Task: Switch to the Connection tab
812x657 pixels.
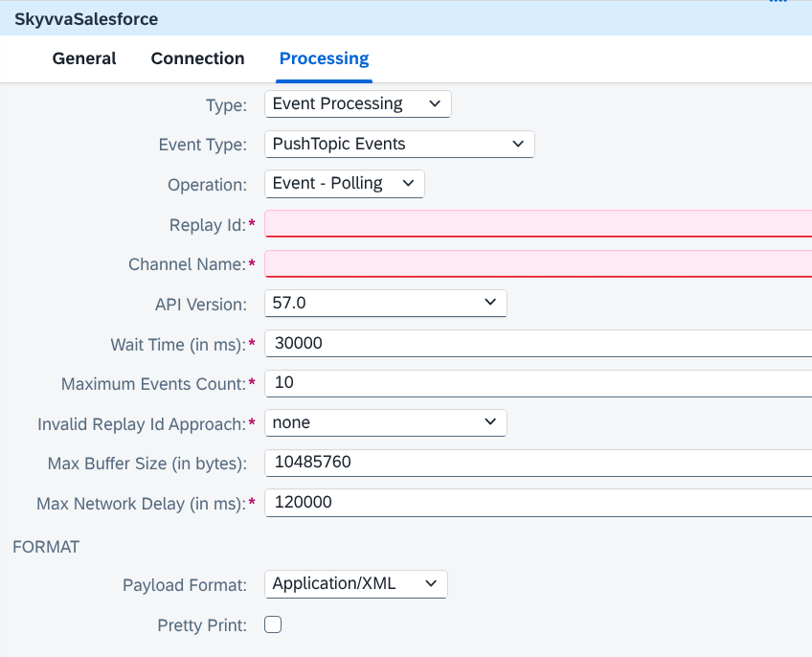Action: (x=197, y=58)
